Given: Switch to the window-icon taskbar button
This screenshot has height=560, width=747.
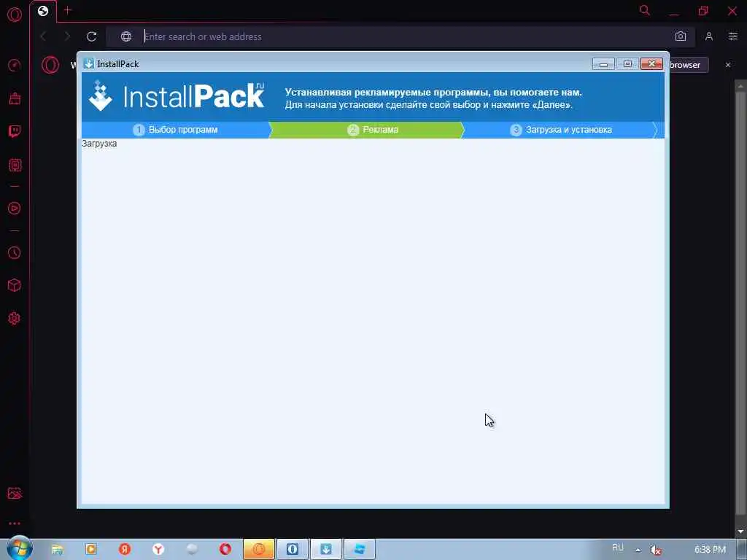Looking at the screenshot, I should (x=360, y=549).
